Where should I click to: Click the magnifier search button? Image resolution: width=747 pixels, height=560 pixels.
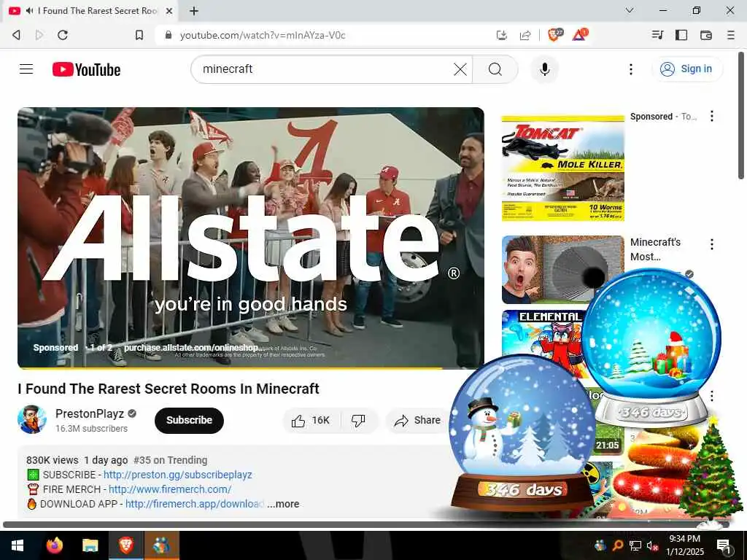click(495, 69)
